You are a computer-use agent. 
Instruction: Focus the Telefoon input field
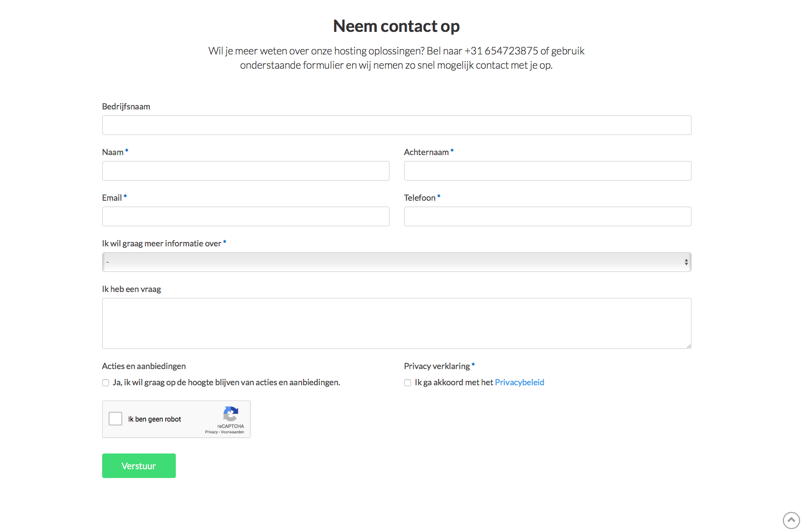coord(548,216)
